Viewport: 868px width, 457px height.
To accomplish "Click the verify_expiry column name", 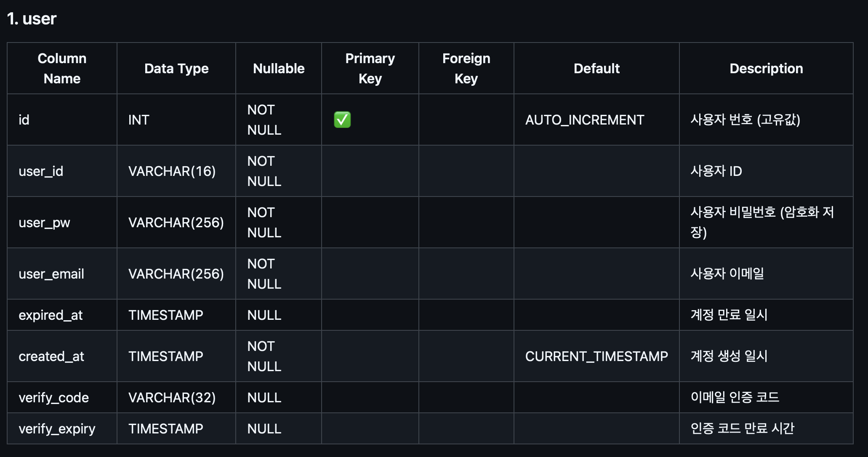I will [x=57, y=429].
